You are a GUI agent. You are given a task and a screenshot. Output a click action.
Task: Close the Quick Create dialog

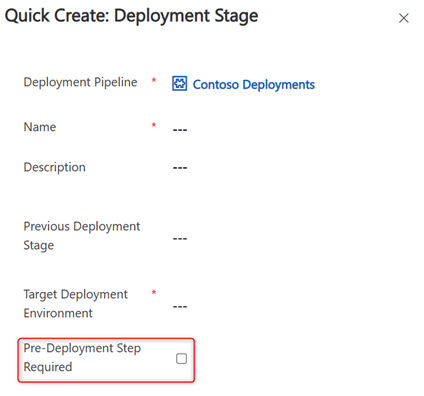coord(404,18)
